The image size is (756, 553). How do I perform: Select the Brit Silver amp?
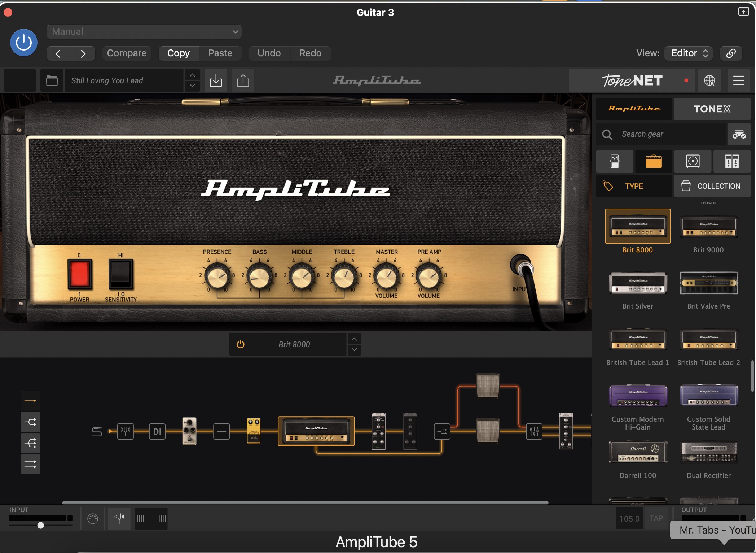[638, 283]
